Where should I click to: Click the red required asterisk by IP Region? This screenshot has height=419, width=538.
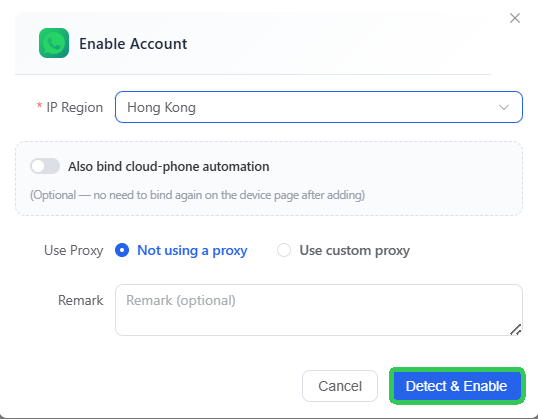pyautogui.click(x=39, y=105)
